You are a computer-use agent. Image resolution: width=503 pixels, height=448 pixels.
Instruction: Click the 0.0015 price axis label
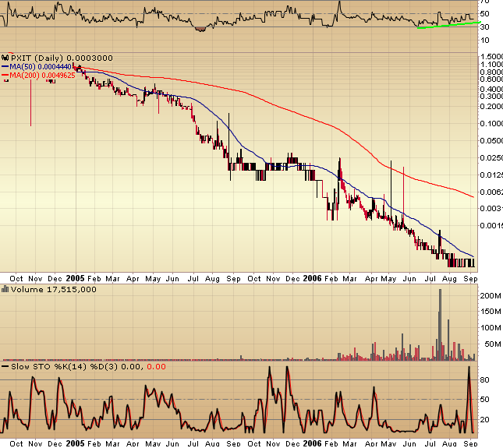pyautogui.click(x=491, y=226)
